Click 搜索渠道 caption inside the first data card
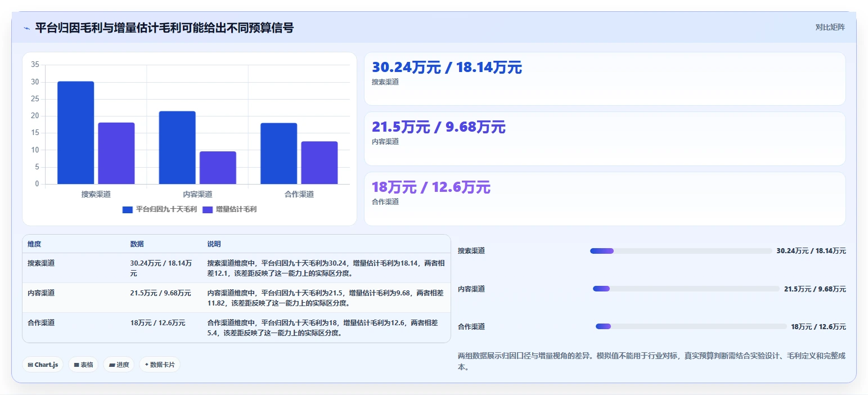The height and width of the screenshot is (395, 868). (385, 82)
